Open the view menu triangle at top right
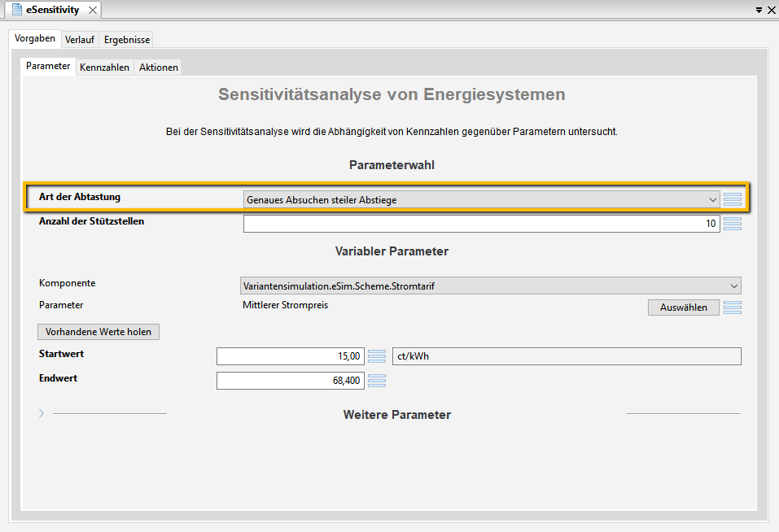This screenshot has width=779, height=532. [759, 10]
